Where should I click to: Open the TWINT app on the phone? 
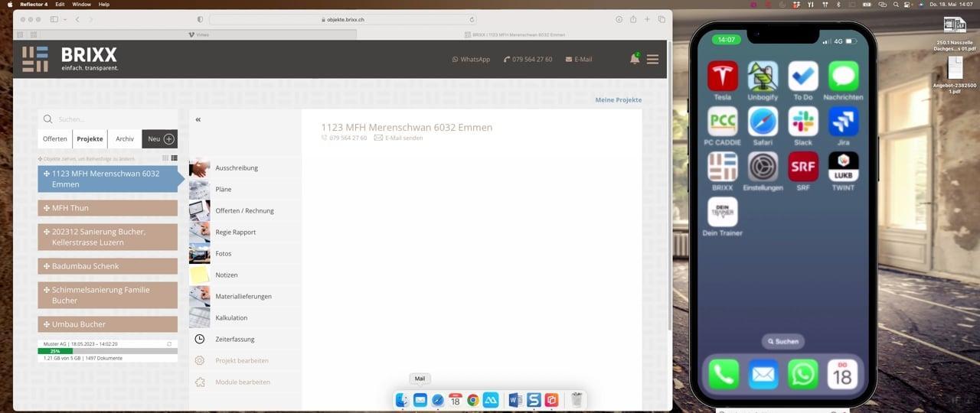(x=843, y=167)
